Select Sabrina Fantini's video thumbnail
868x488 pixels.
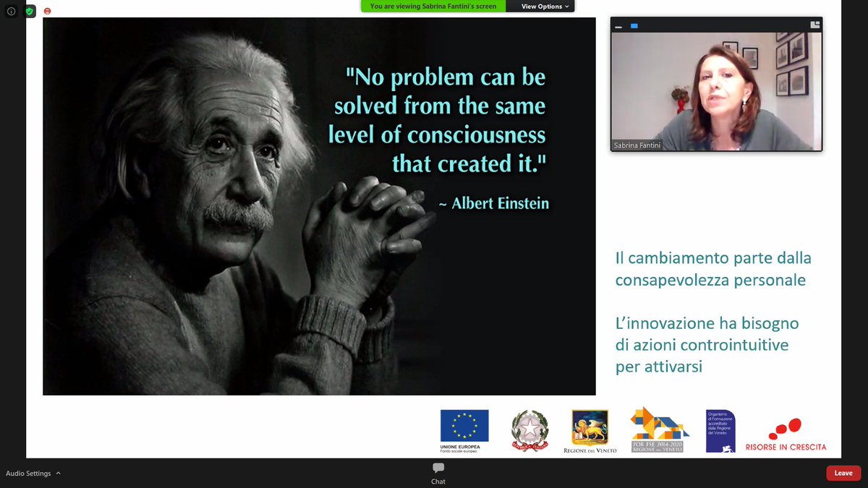pyautogui.click(x=716, y=92)
